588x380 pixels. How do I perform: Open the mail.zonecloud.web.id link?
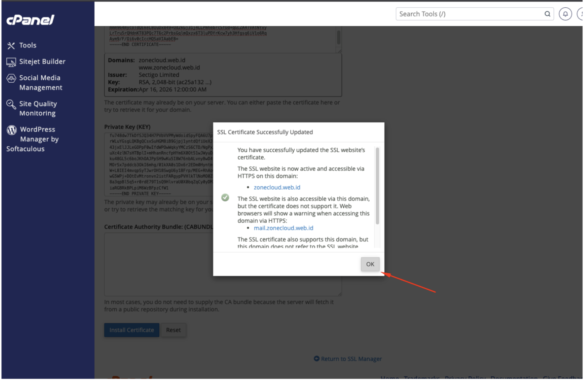point(283,228)
